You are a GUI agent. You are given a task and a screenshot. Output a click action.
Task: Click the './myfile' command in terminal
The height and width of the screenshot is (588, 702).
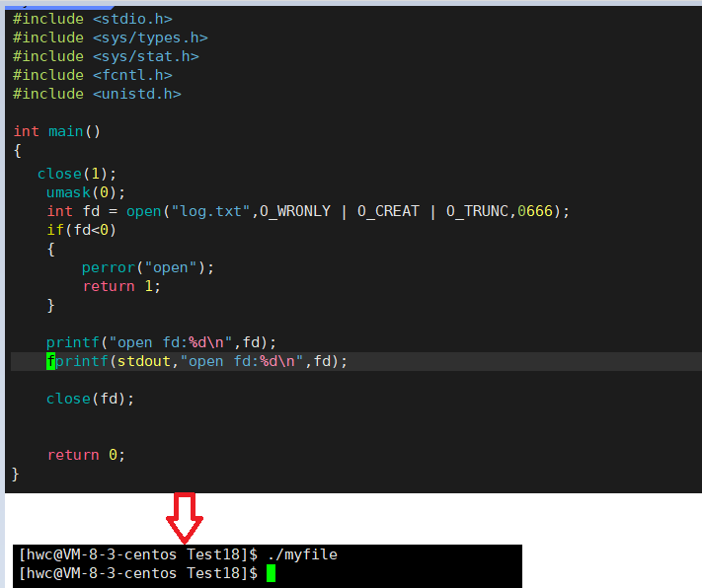[x=302, y=554]
